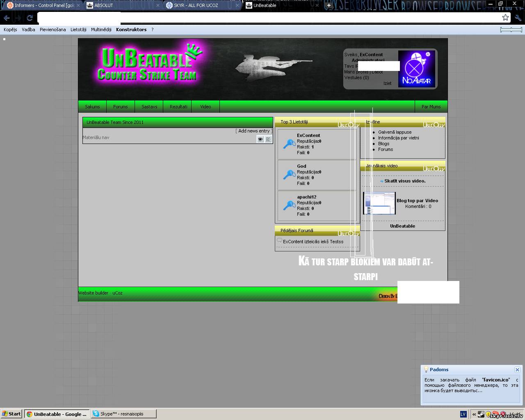Open the Kopējs menu
The image size is (525, 420).
coord(10,30)
